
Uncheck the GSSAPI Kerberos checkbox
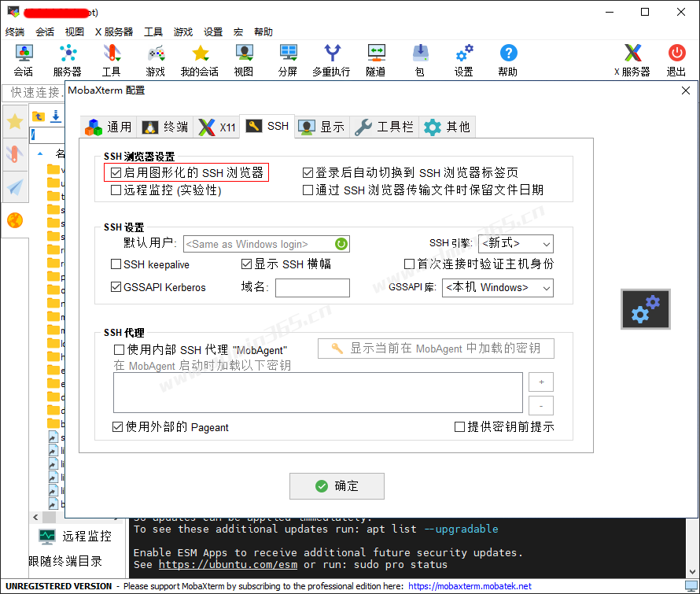click(x=116, y=286)
